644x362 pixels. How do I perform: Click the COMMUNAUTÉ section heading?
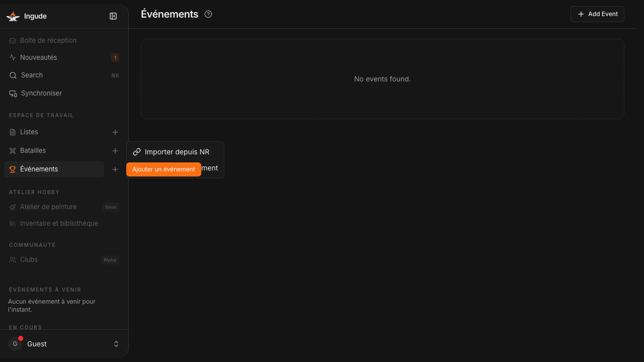32,245
